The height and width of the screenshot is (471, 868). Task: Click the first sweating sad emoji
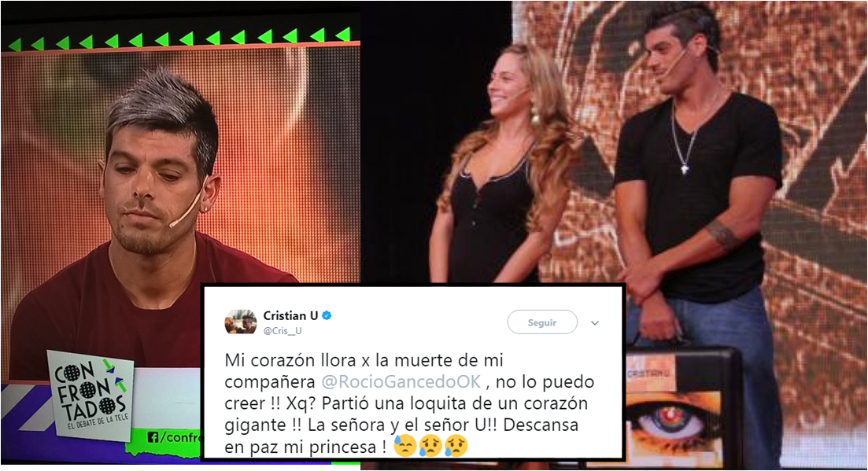(x=404, y=446)
